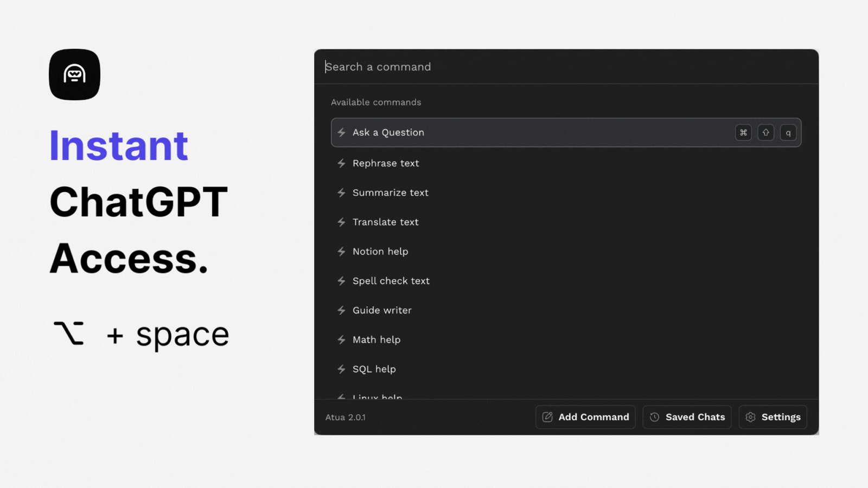Click the lightning icon beside Summarize text
Viewport: 868px width, 488px height.
(341, 192)
